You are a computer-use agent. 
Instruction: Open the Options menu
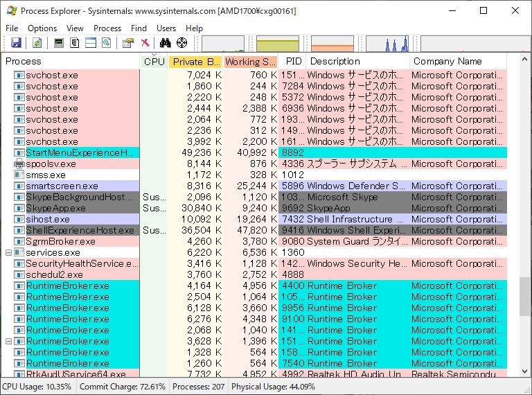coord(42,28)
